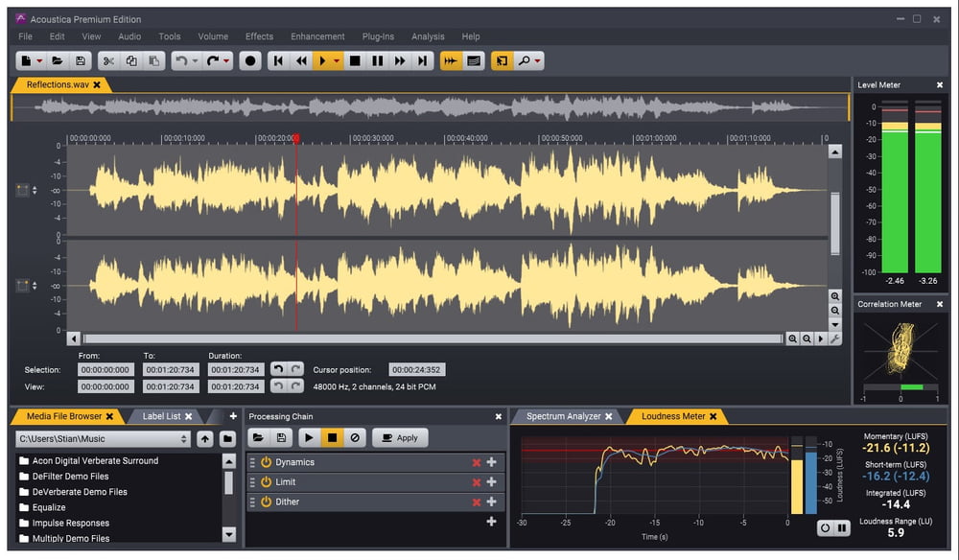Viewport: 959px width, 560px height.
Task: Click the waveform's horizontal scrollbar
Action: pyautogui.click(x=433, y=338)
